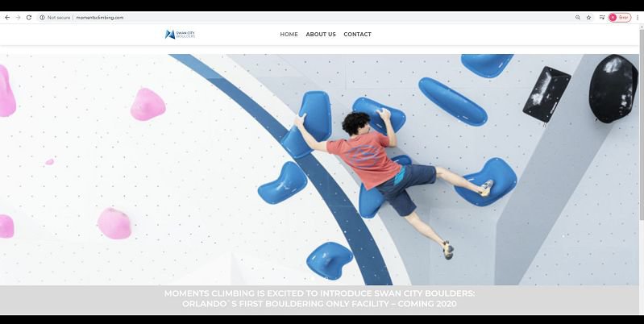
Task: Open the CONTACT page link
Action: pos(357,35)
